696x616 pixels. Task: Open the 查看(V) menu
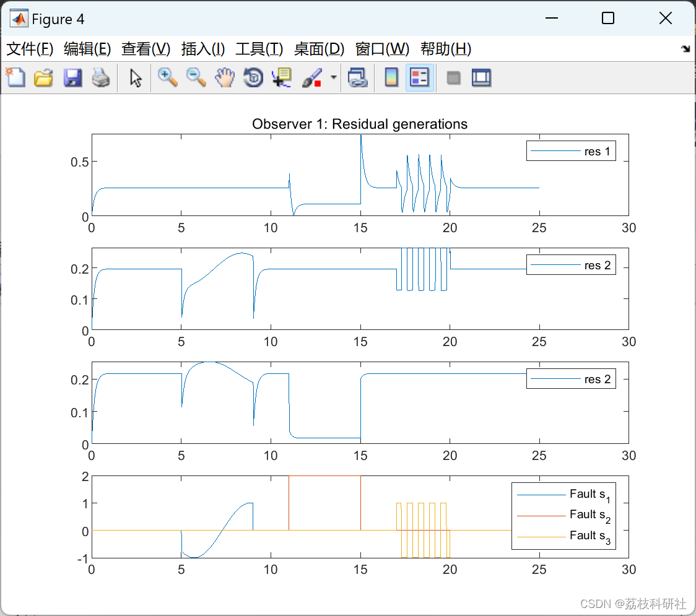146,49
